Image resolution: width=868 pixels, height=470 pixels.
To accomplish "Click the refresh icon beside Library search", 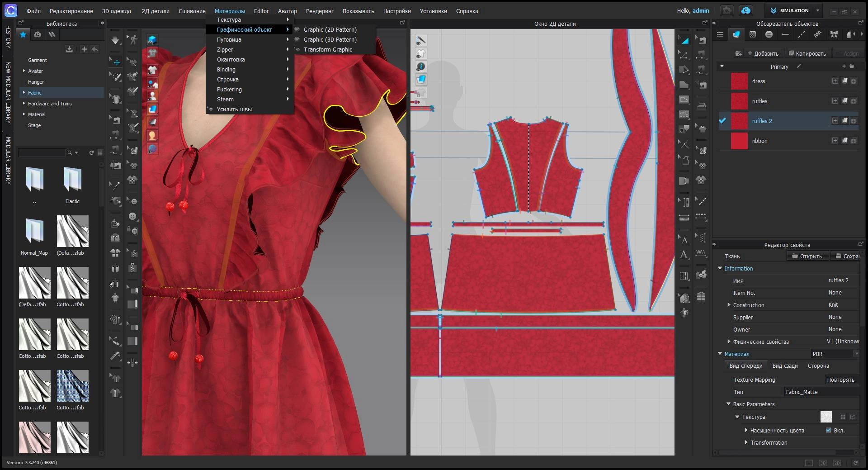I will tap(91, 153).
